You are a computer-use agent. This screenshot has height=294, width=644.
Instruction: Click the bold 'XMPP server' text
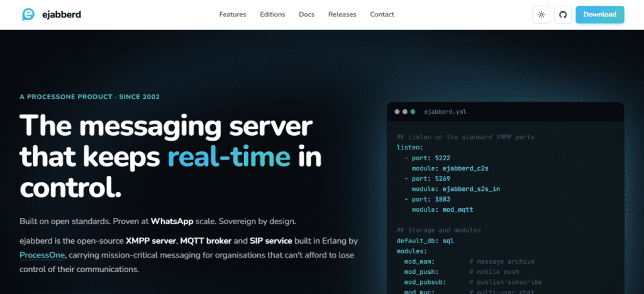pyautogui.click(x=151, y=241)
